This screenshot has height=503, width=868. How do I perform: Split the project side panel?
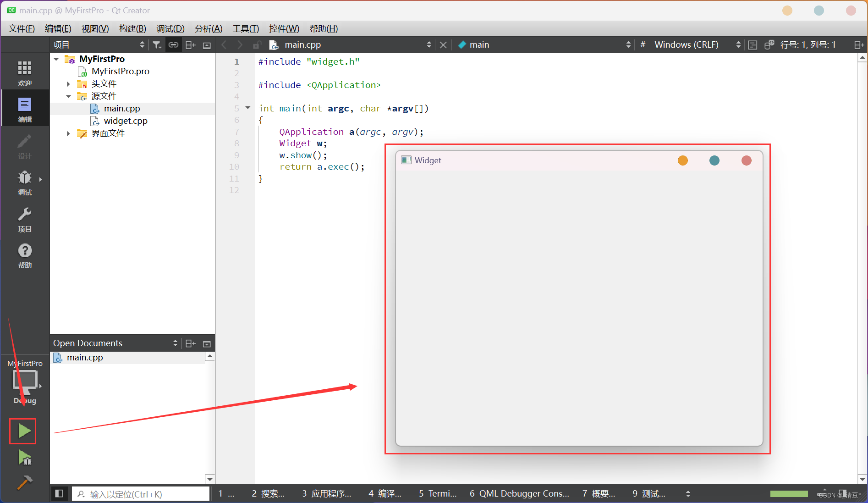point(190,45)
